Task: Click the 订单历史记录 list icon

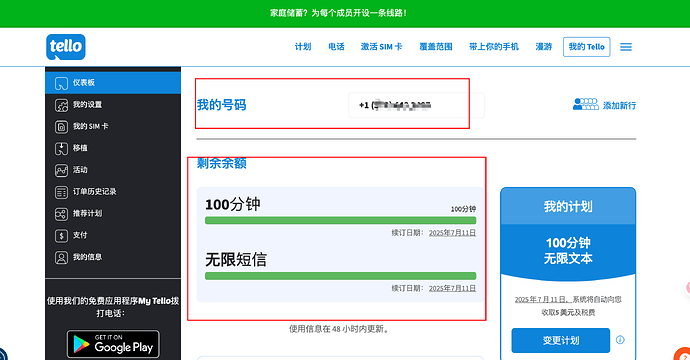Action: pyautogui.click(x=61, y=192)
